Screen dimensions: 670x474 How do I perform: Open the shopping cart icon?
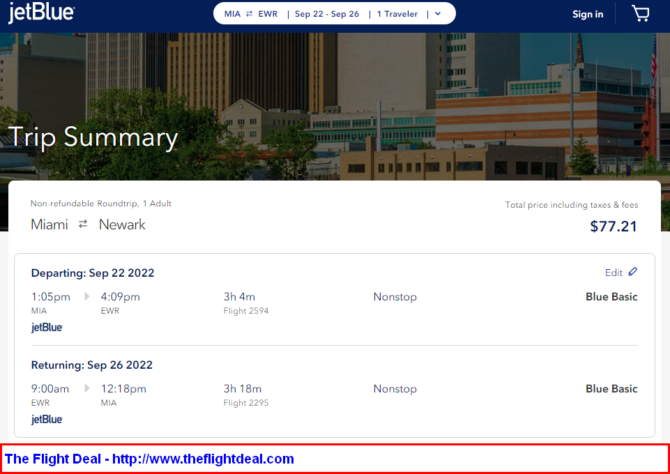coord(641,14)
